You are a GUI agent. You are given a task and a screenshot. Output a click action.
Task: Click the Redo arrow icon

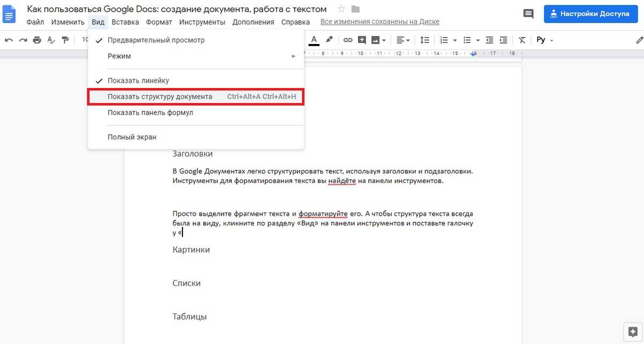point(23,40)
